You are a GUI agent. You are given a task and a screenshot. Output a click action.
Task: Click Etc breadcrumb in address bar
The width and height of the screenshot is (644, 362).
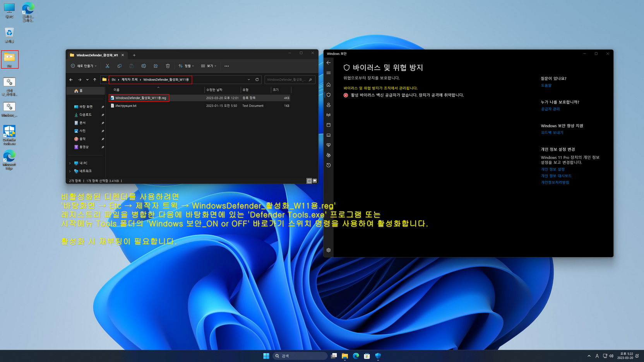click(114, 80)
